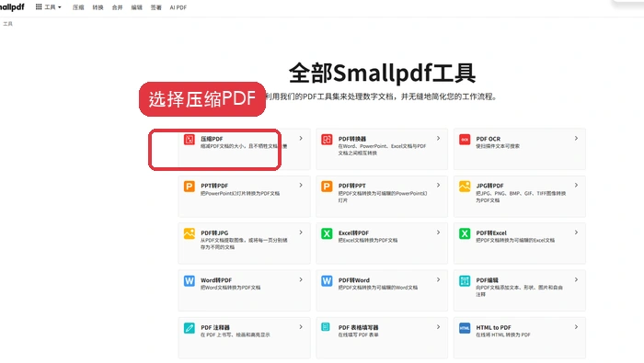Click the teal PDF 表格填写器 icon
The height and width of the screenshot is (363, 644).
point(326,327)
